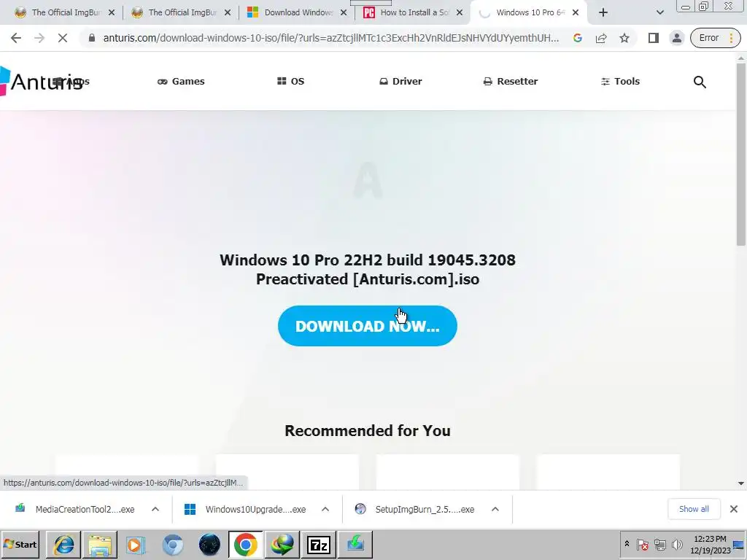Click the site search magnifier icon
The height and width of the screenshot is (560, 747).
(700, 82)
